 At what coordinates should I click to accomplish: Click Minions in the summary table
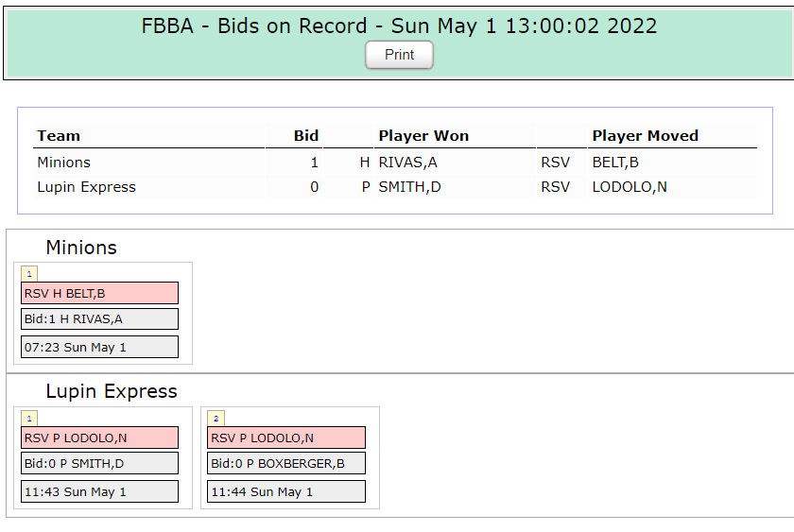pyautogui.click(x=63, y=163)
